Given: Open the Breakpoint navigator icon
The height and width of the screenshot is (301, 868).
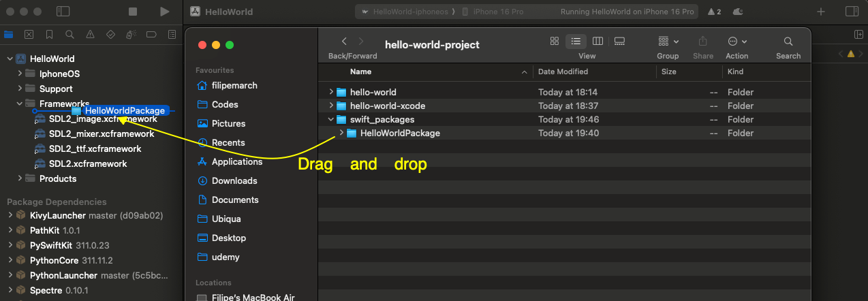Looking at the screenshot, I should tap(151, 34).
